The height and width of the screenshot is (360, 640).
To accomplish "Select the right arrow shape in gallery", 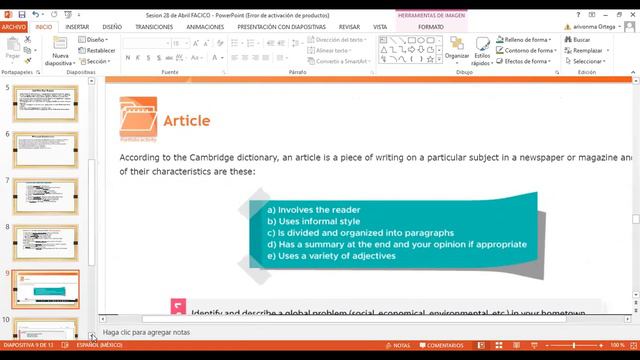I will 412,50.
